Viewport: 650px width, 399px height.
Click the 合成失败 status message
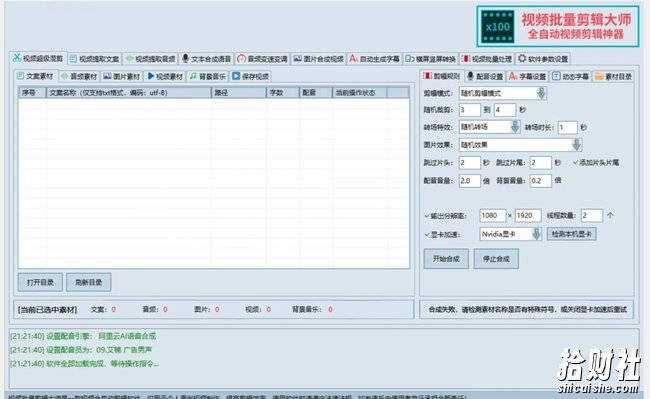click(527, 310)
